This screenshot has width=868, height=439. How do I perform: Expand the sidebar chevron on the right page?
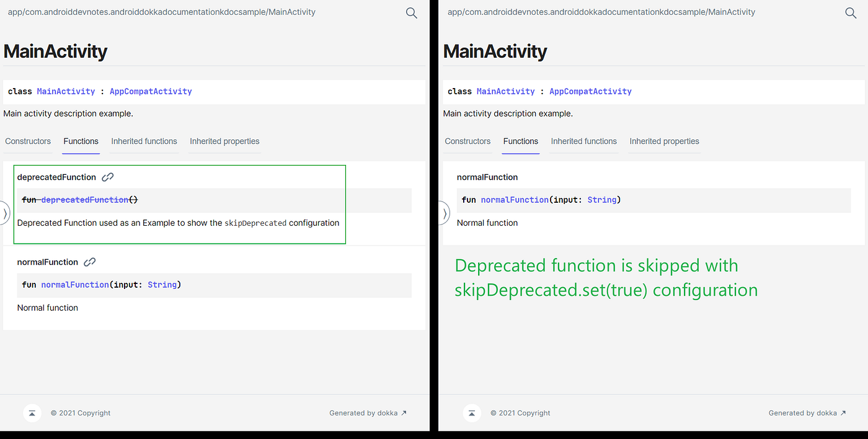(445, 213)
